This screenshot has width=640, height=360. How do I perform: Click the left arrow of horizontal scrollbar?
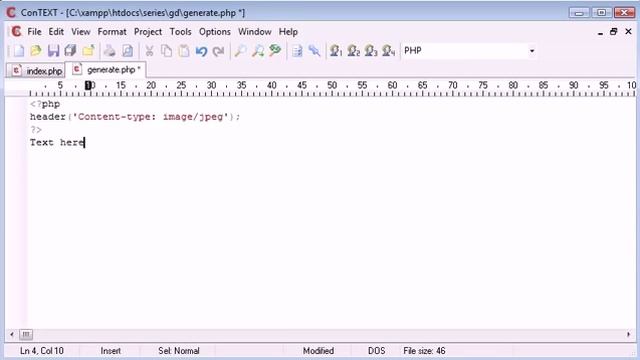pos(12,335)
